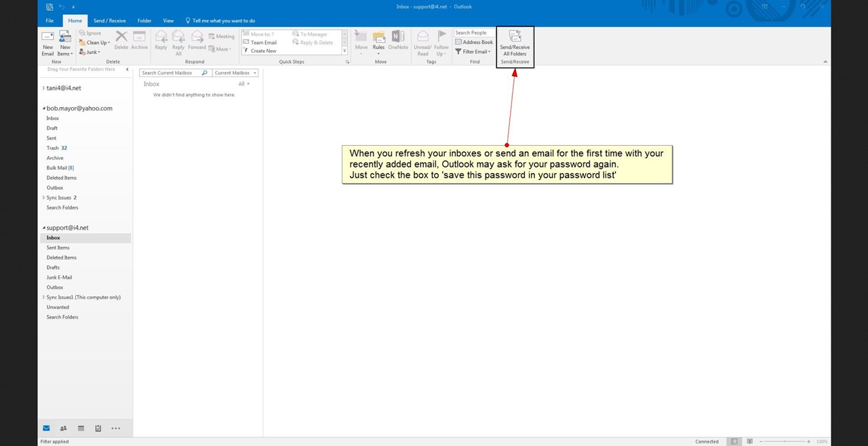Screen dimensions: 868x446
Task: Open more navigation options (ellipsis)
Action: [x=115, y=428]
